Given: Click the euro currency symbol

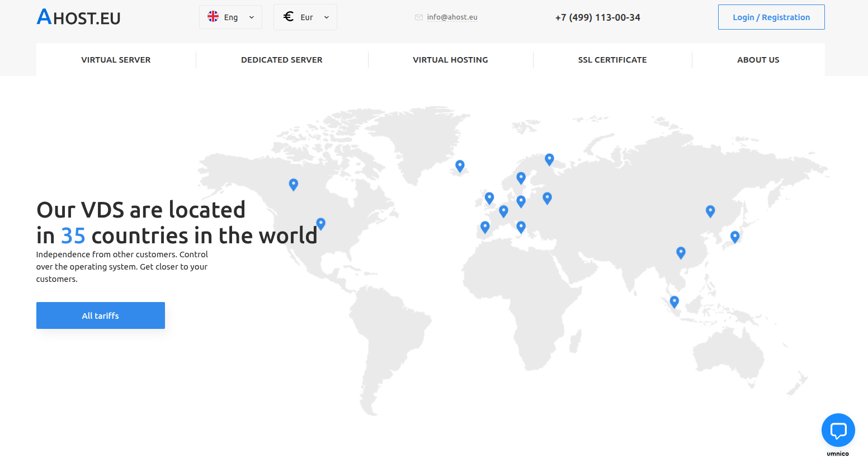Looking at the screenshot, I should pos(289,17).
